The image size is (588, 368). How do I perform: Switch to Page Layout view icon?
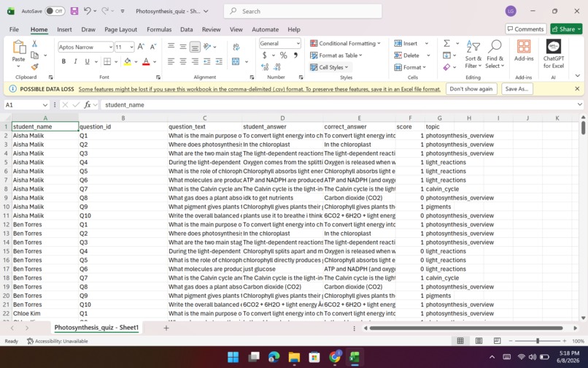pos(479,341)
